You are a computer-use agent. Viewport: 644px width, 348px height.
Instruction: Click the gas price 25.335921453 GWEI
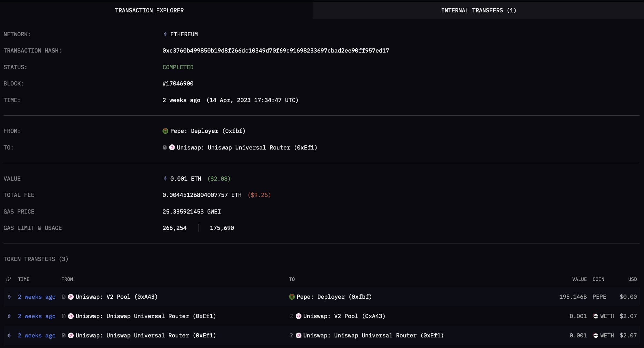pos(192,211)
